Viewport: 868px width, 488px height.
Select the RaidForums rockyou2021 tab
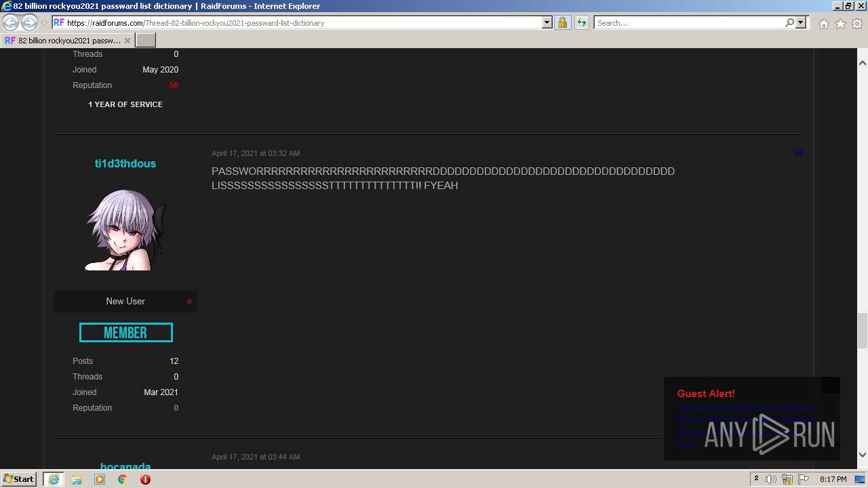point(67,41)
